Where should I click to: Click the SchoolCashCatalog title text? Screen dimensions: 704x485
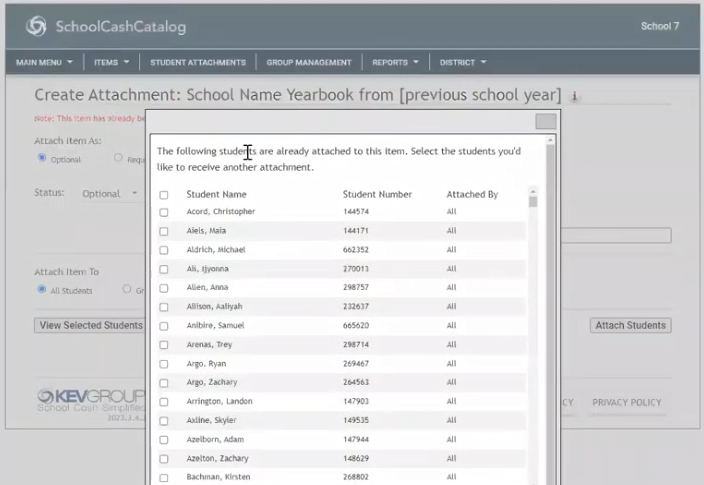(x=121, y=26)
